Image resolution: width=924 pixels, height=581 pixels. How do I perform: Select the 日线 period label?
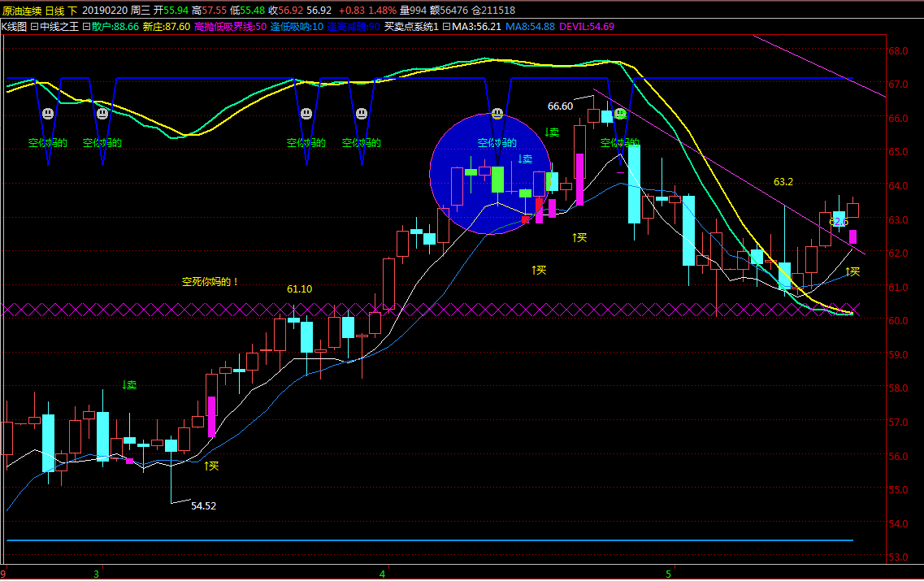[x=54, y=11]
